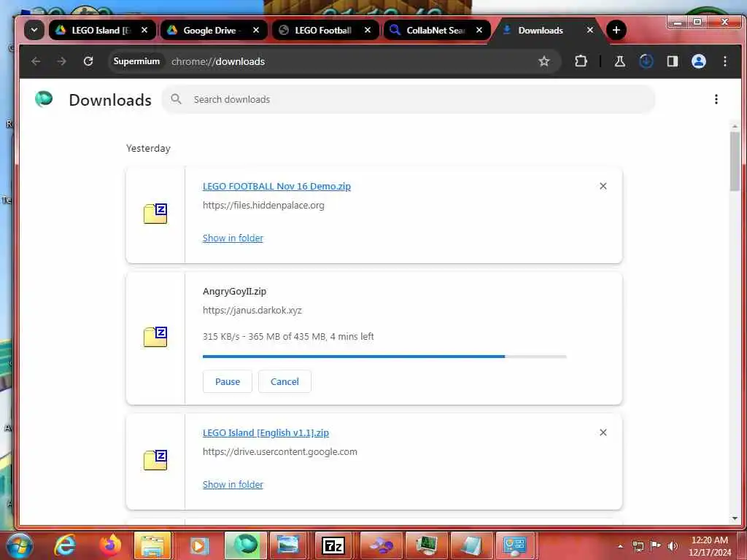Open 7-Zip from the taskbar
747x560 pixels.
(x=333, y=545)
